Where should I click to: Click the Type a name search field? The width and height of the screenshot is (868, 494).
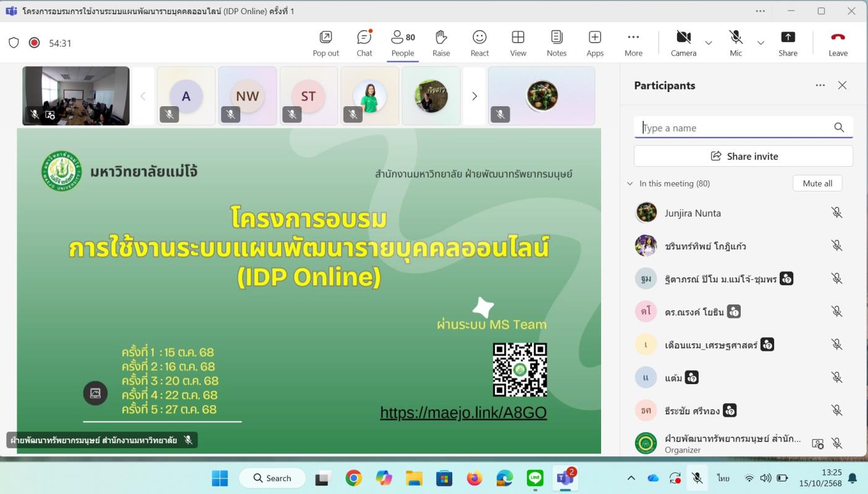[x=735, y=128]
